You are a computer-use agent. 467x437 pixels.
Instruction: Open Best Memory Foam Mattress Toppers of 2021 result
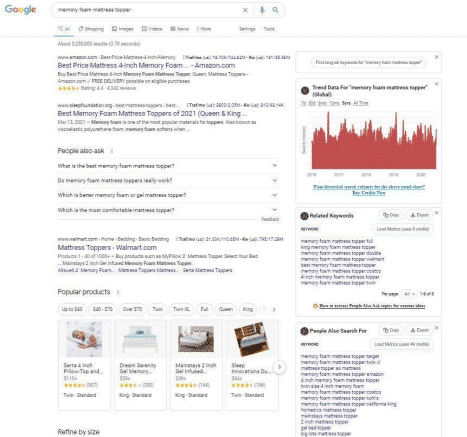pos(152,114)
